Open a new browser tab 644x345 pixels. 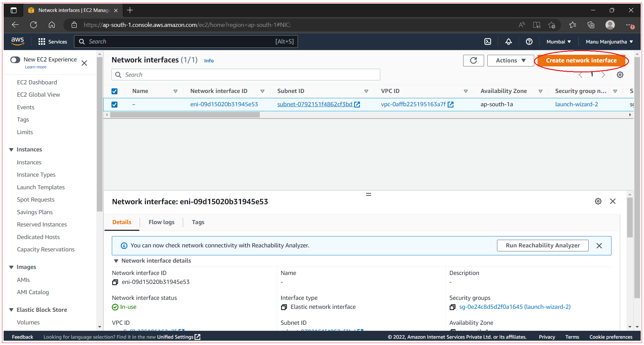pyautogui.click(x=130, y=10)
